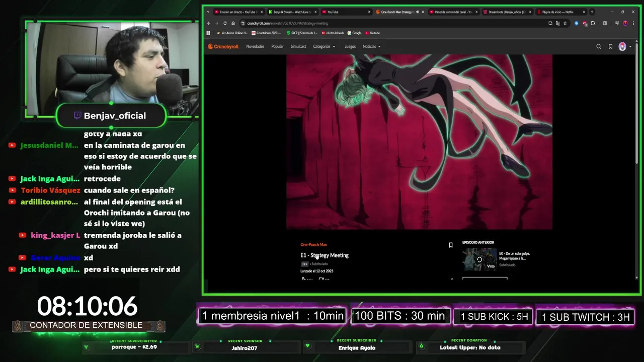
Task: Open the Novedades menu item
Action: click(255, 47)
